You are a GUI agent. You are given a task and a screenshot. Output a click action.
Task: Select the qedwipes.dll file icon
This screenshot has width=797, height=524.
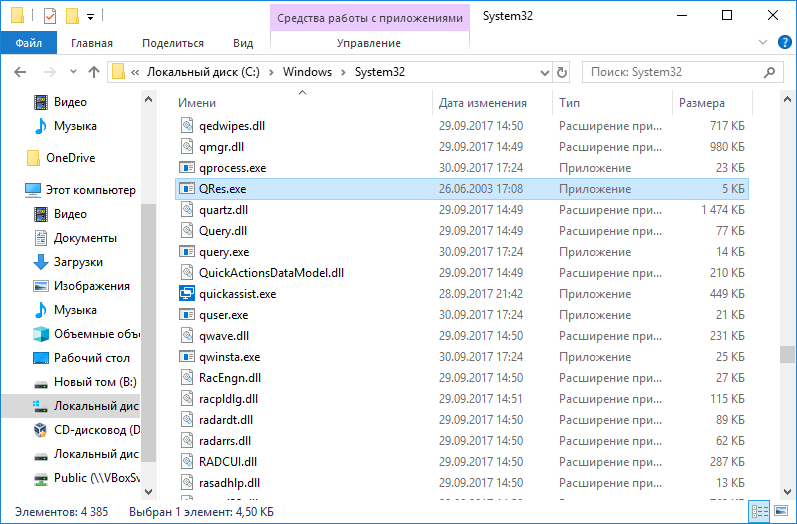coord(187,126)
